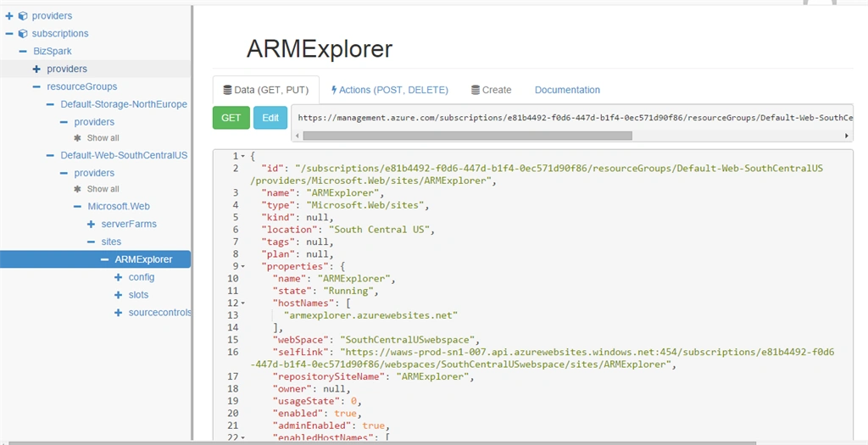Viewport: 868px width, 445px height.
Task: Switch to Actions (POST, DELETE) tab
Action: pos(390,90)
